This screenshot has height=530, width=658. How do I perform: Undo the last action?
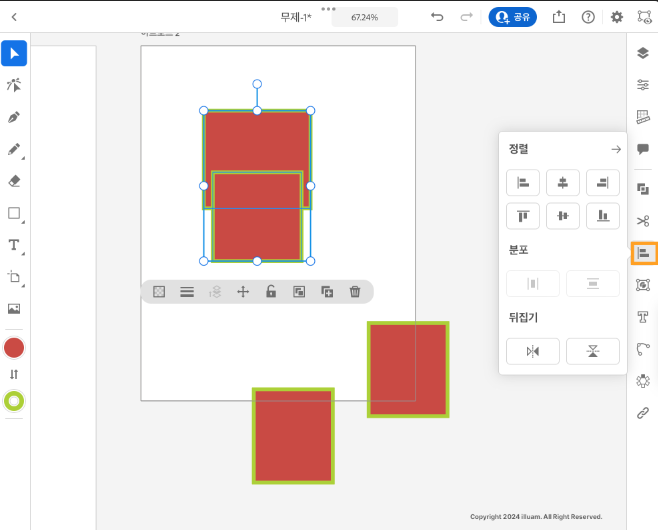[437, 17]
